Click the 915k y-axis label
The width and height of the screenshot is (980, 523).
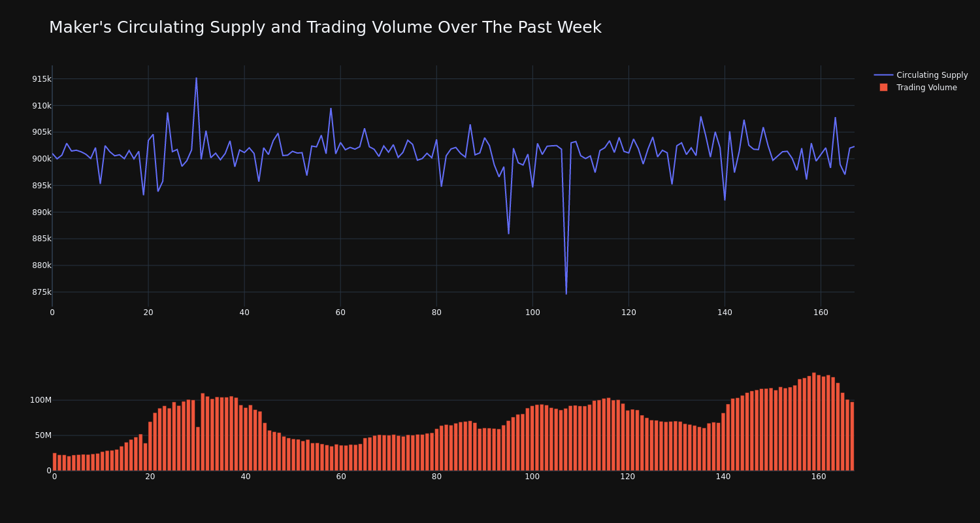42,79
